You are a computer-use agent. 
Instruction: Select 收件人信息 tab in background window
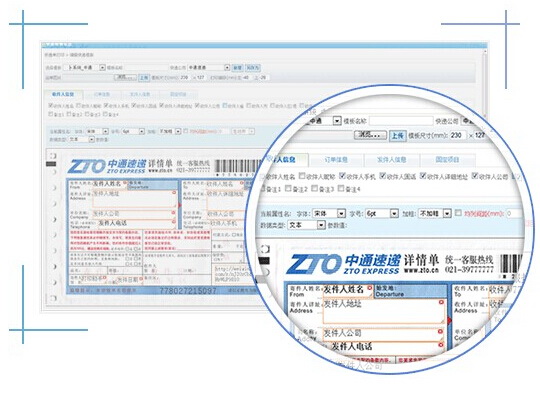(63, 94)
